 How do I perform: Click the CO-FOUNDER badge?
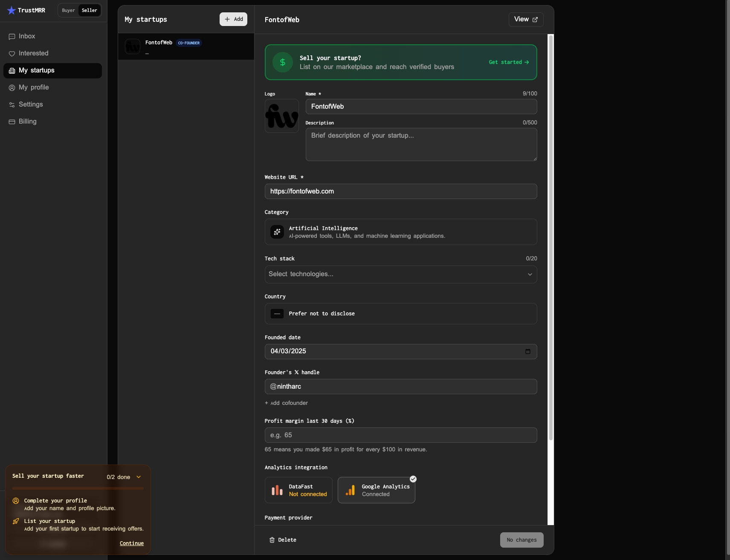tap(189, 43)
